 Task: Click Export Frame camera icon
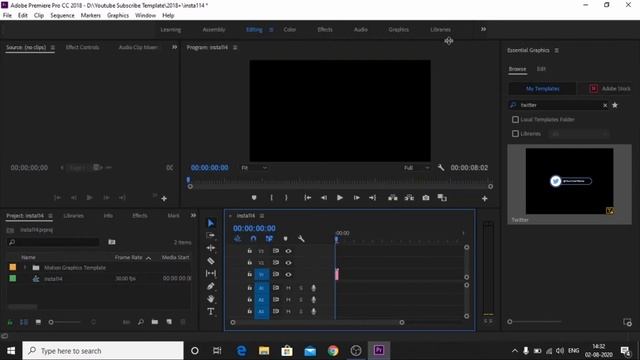coord(426,198)
